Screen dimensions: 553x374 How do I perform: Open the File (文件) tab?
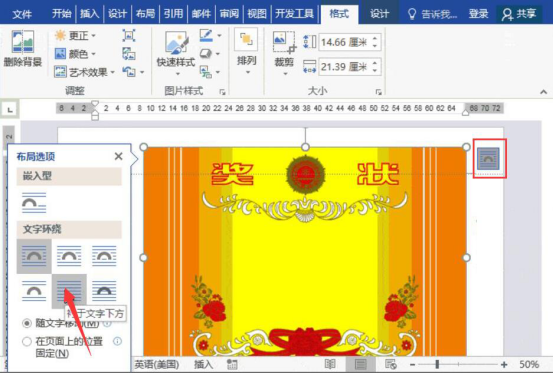tap(22, 14)
